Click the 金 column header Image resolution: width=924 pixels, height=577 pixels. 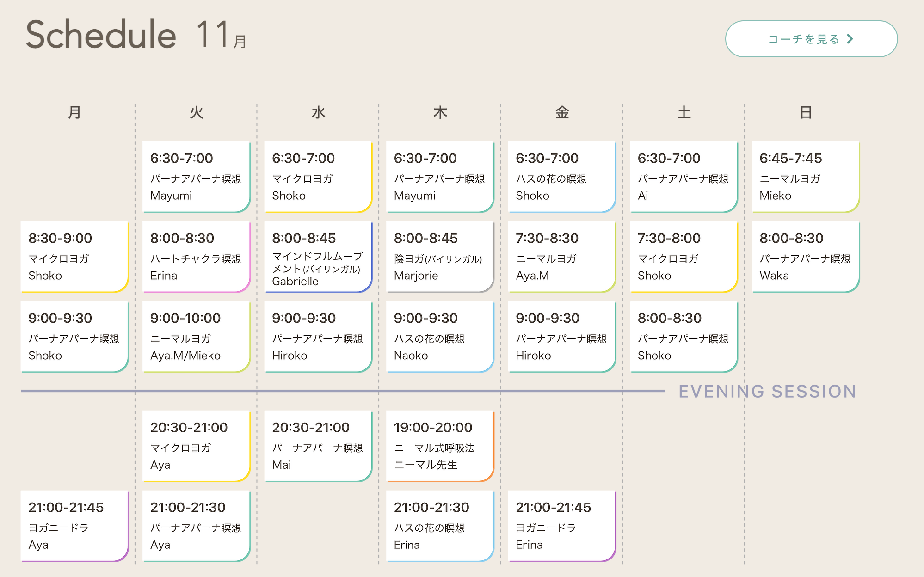(562, 112)
